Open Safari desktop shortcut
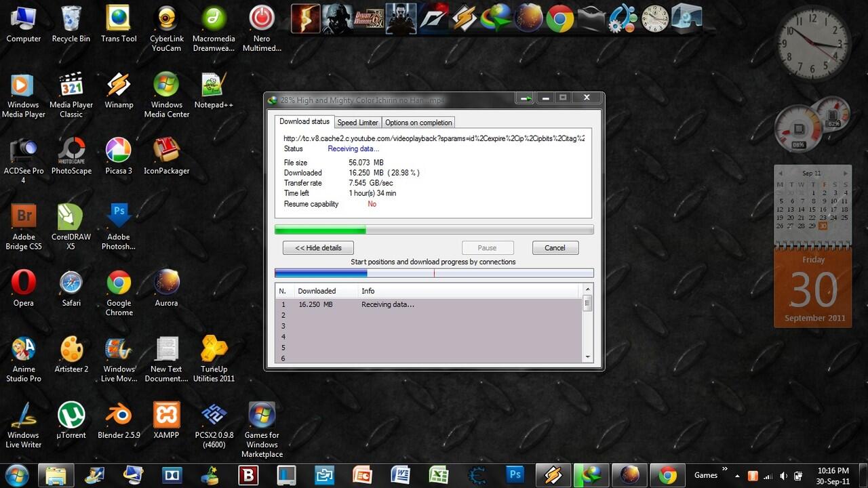The image size is (868, 488). pyautogui.click(x=71, y=289)
